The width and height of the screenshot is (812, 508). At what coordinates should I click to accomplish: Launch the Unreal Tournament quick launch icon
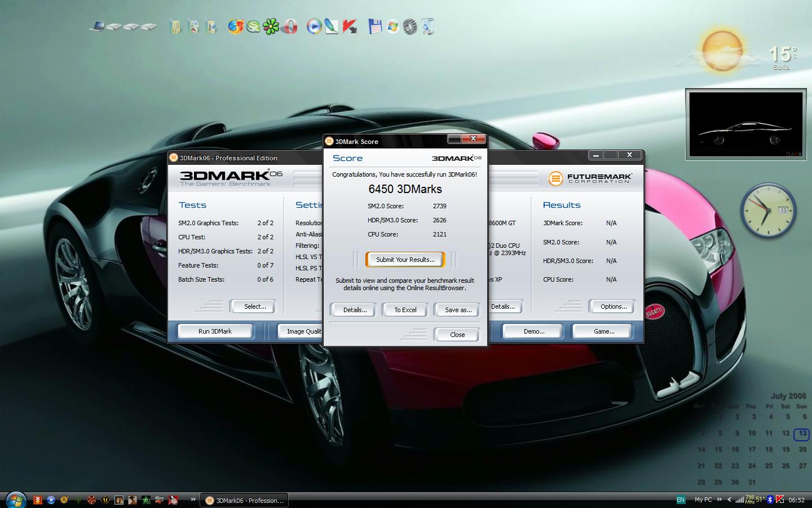(x=105, y=500)
